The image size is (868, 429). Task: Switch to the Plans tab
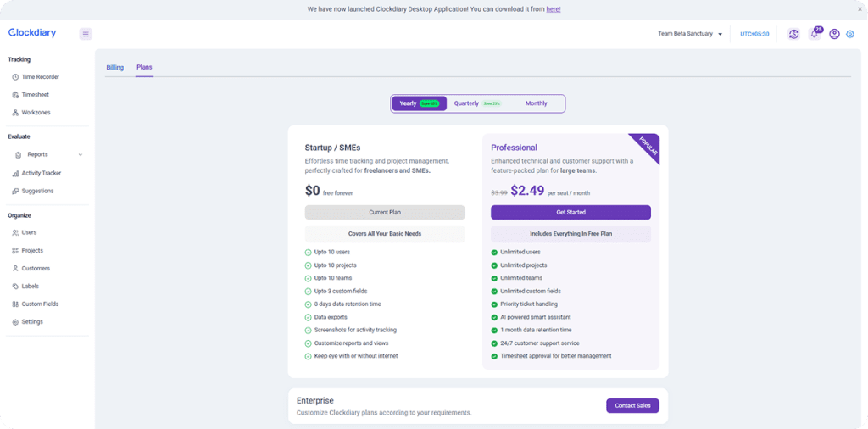pos(144,68)
